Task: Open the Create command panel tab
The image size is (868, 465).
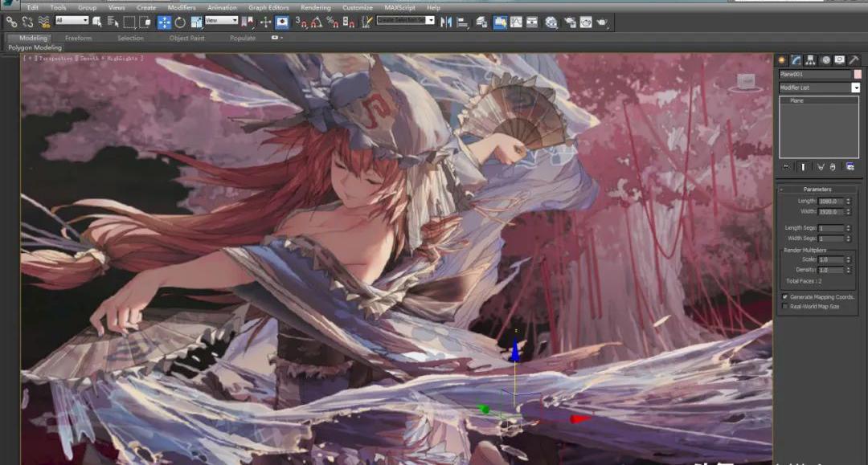Action: pyautogui.click(x=782, y=59)
